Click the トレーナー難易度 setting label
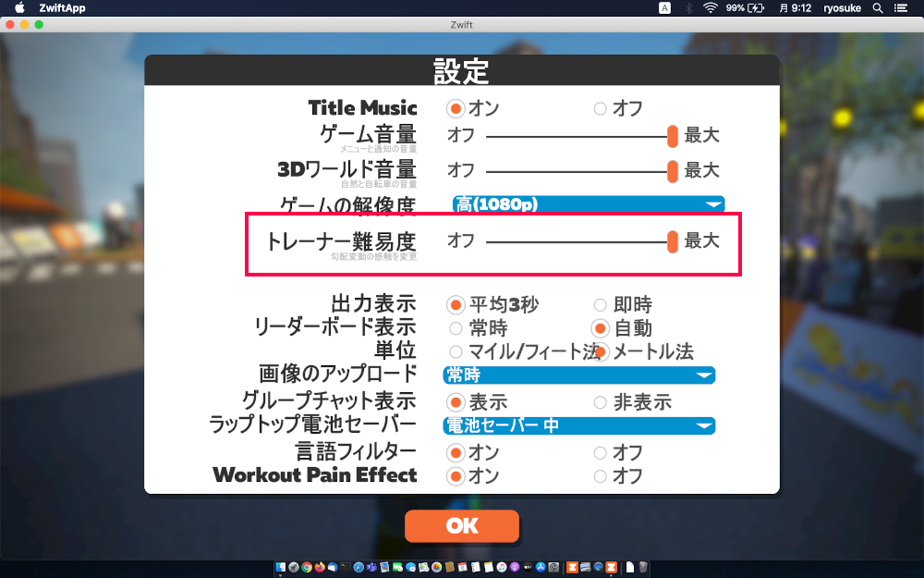 tap(341, 241)
